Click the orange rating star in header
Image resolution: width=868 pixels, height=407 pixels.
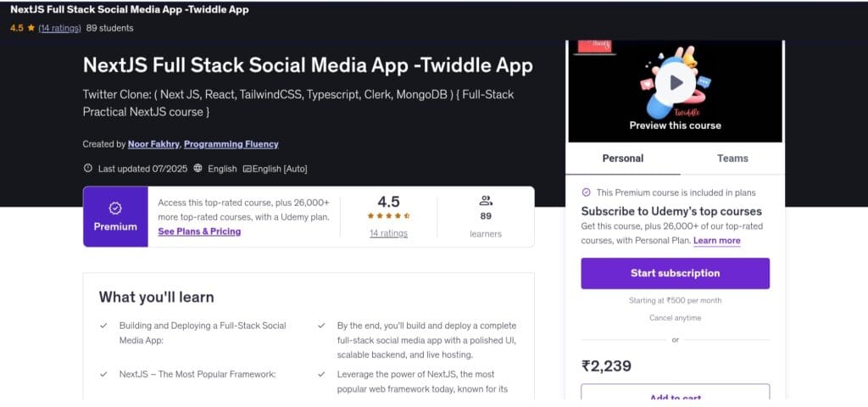31,28
